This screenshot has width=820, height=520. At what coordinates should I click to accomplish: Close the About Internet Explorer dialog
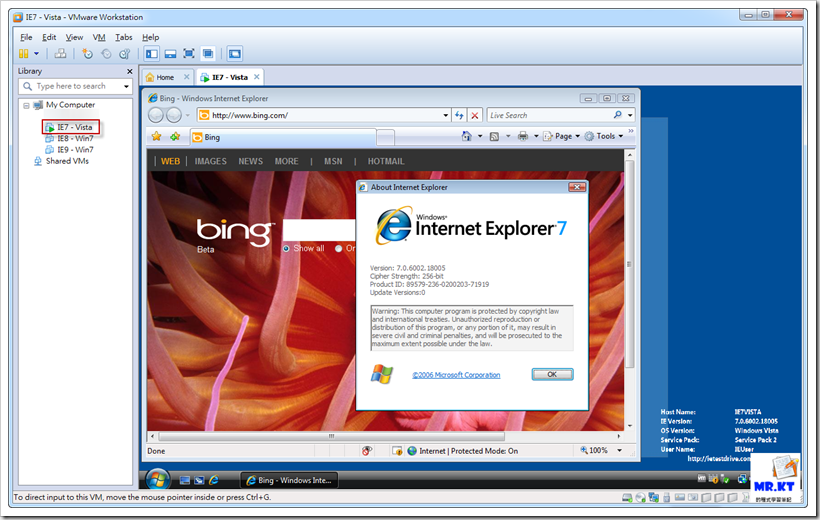[x=577, y=187]
